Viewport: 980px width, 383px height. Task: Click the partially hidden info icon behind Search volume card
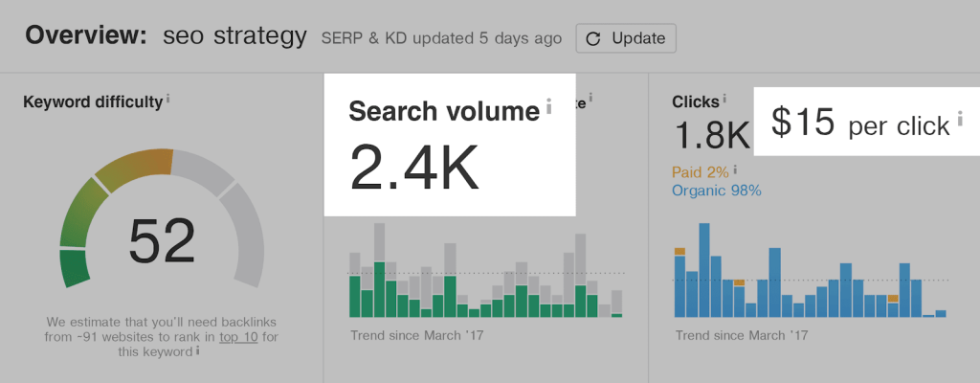[591, 98]
